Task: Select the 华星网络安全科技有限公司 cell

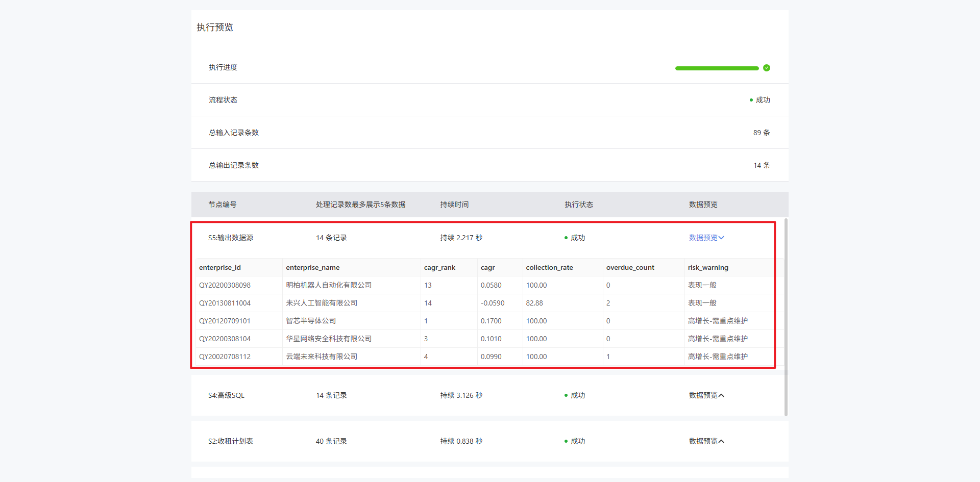Action: 329,339
